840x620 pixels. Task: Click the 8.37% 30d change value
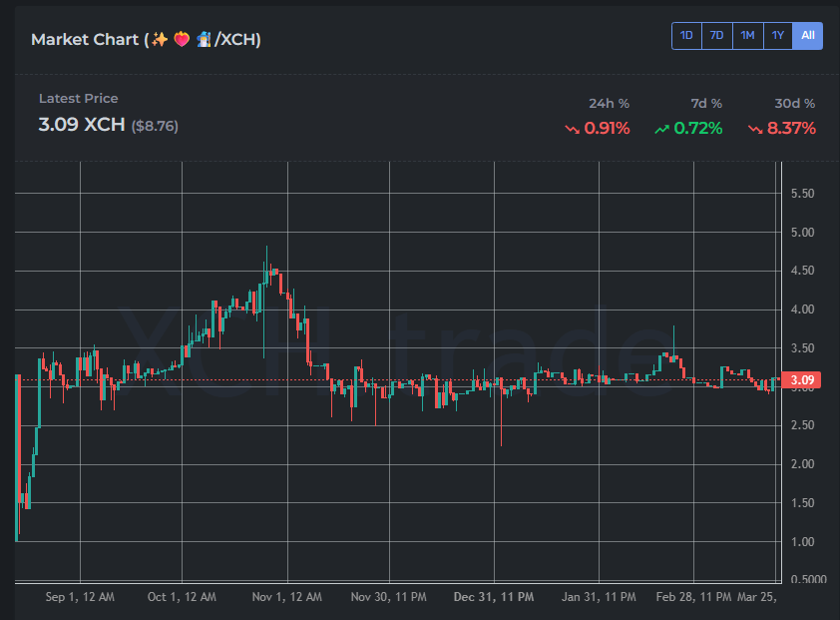pyautogui.click(x=791, y=128)
